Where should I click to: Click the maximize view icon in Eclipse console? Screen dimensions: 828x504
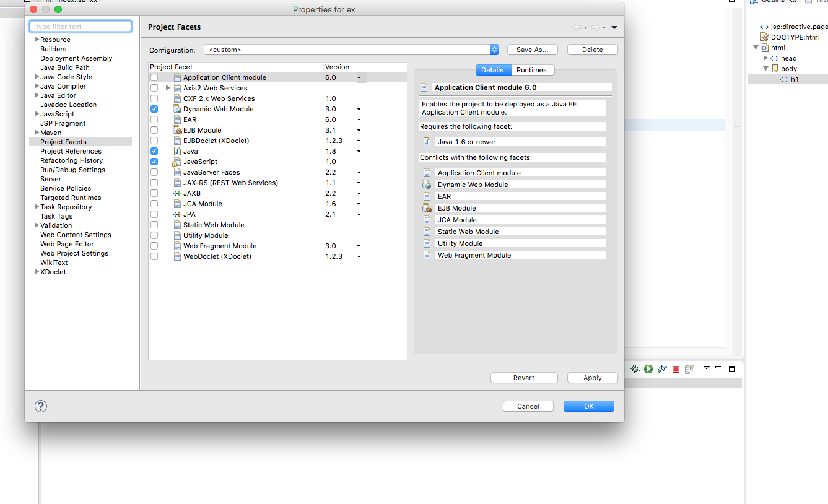click(732, 369)
